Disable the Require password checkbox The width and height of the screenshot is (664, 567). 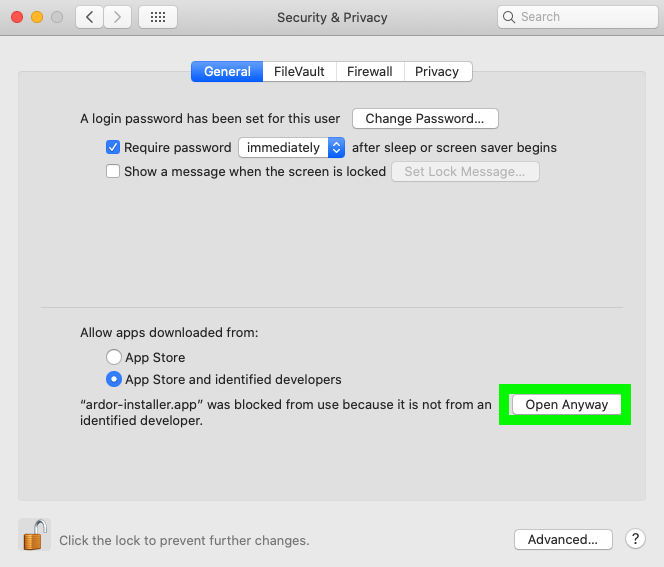click(113, 147)
